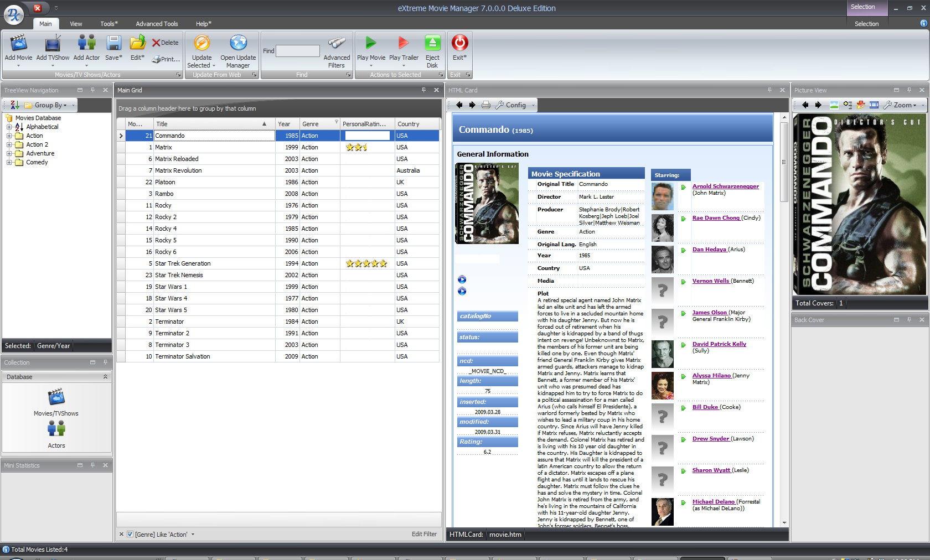Click the download-arrow icon in Picture View

click(x=861, y=105)
